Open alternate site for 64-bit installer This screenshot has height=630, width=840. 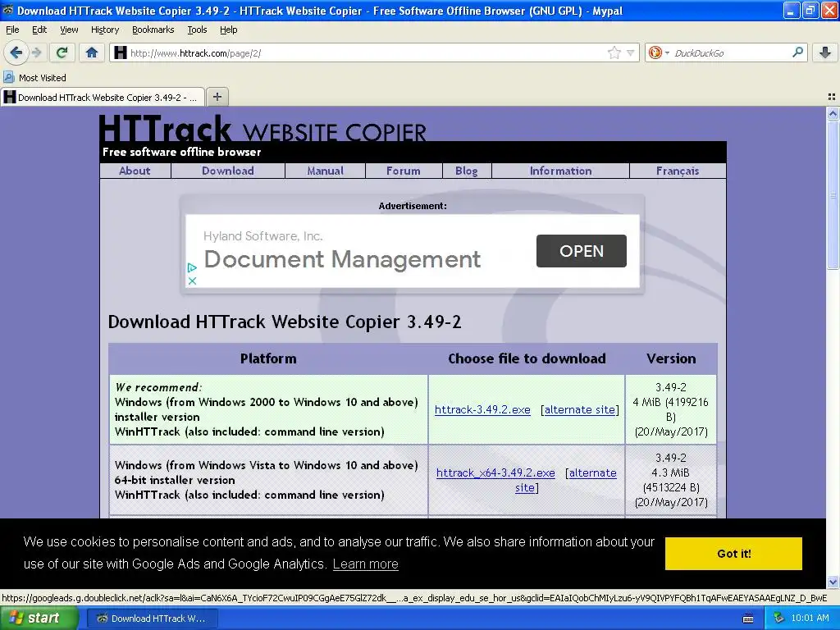pos(592,473)
